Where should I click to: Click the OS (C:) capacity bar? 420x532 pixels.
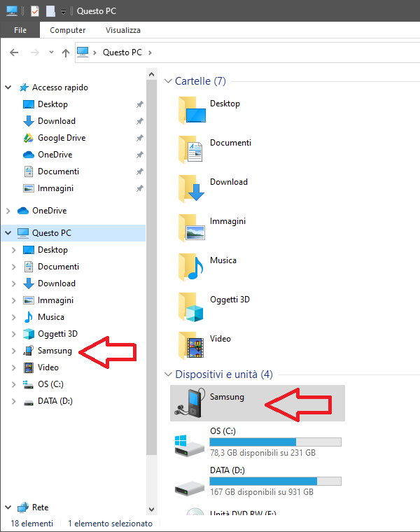(275, 442)
